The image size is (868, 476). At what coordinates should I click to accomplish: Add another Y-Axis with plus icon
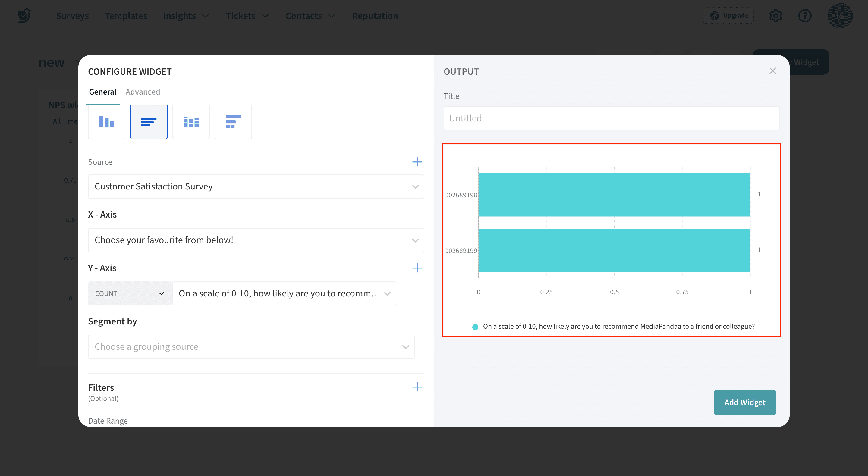click(x=417, y=268)
